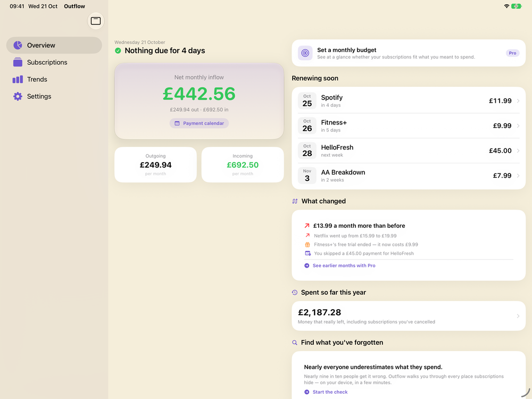Click the £249.94 out · £692.50 in summary
The width and height of the screenshot is (532, 399).
[199, 110]
